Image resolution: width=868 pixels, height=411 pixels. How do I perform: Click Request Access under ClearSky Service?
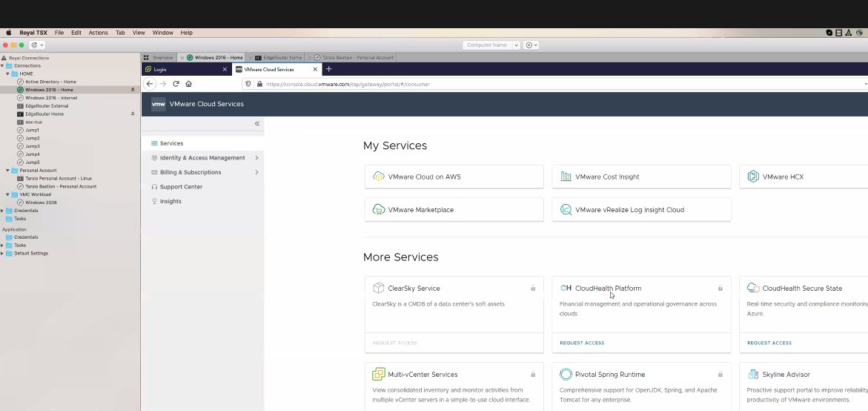394,343
